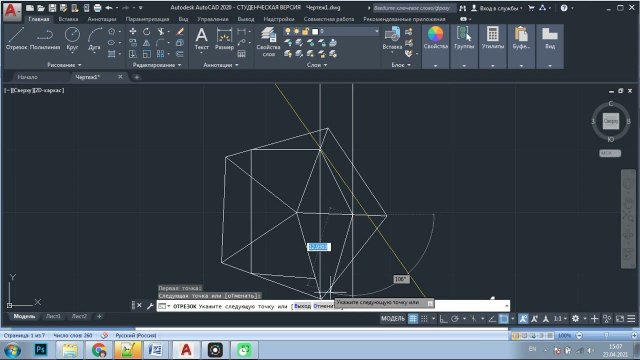Open the Аннотации ribbon tab
This screenshot has height=360, width=640.
tap(102, 19)
